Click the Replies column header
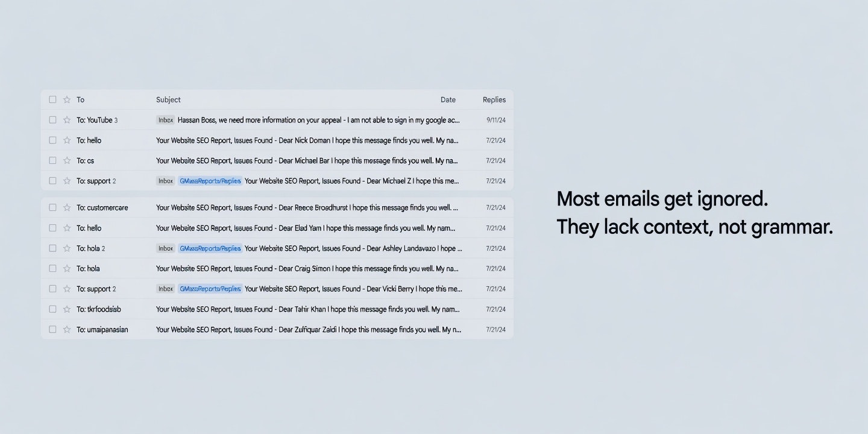 pyautogui.click(x=494, y=100)
